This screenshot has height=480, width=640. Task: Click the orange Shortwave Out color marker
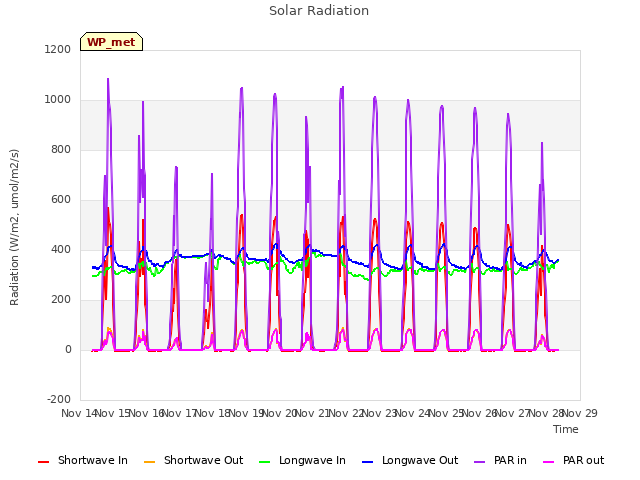coord(150,462)
